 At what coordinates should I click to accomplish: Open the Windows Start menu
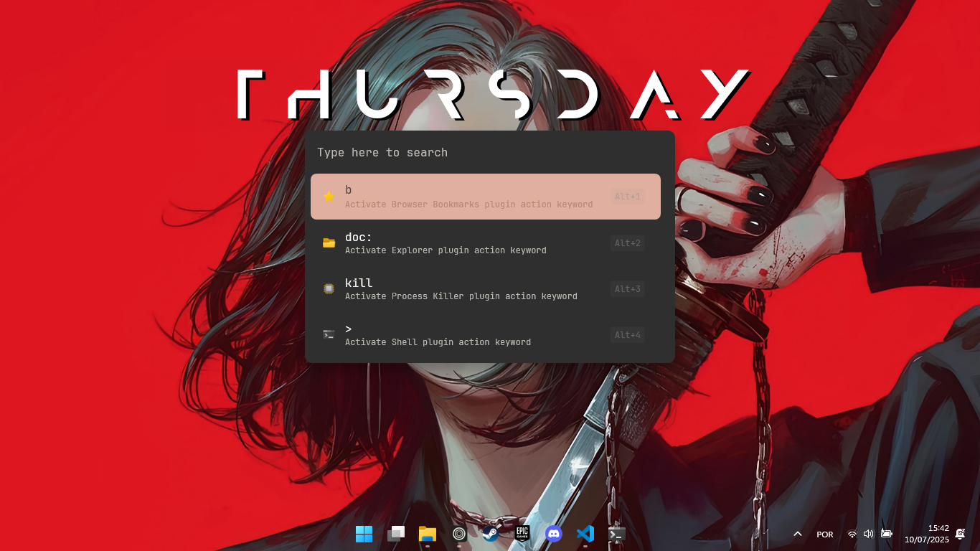tap(364, 534)
